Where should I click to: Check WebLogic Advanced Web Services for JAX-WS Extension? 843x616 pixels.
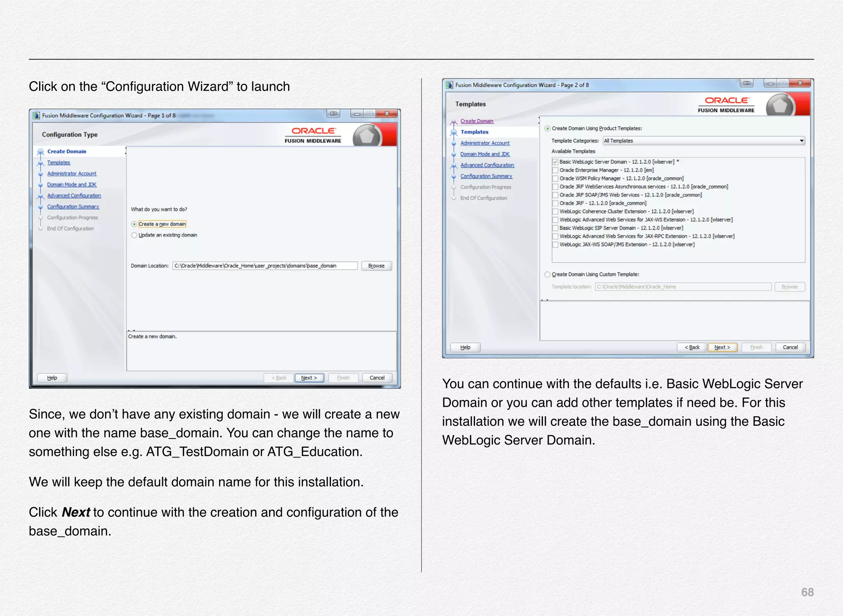pos(555,219)
